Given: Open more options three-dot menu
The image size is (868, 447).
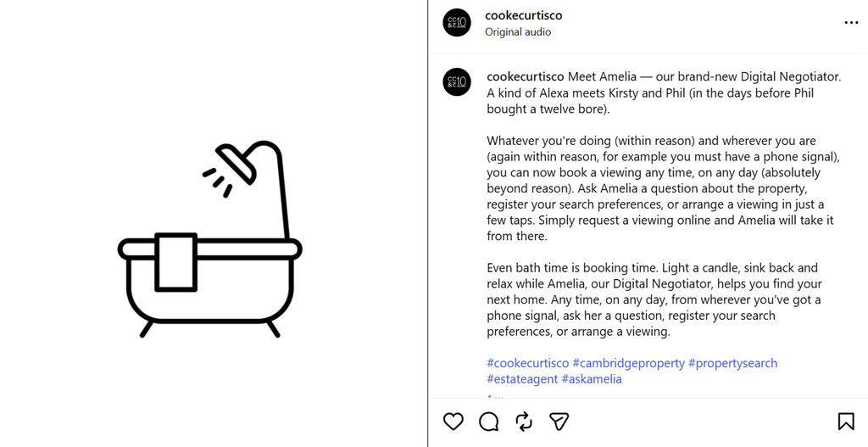Looking at the screenshot, I should pyautogui.click(x=851, y=23).
